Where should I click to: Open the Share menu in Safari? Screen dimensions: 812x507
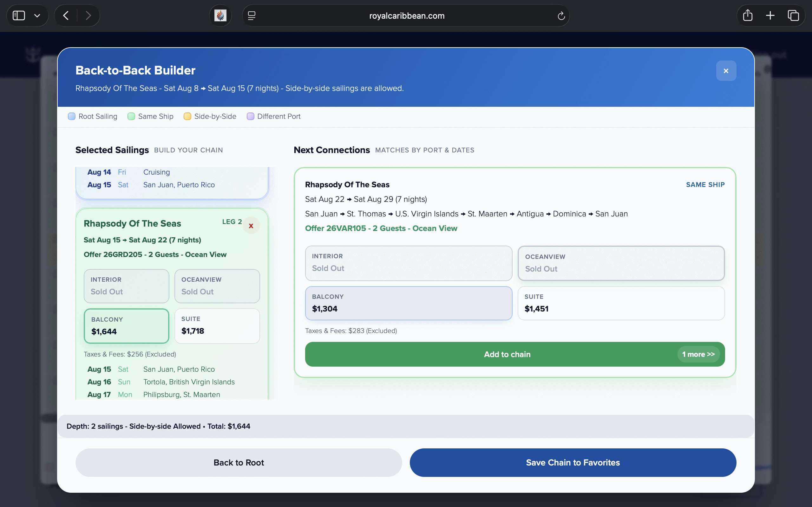(x=748, y=15)
